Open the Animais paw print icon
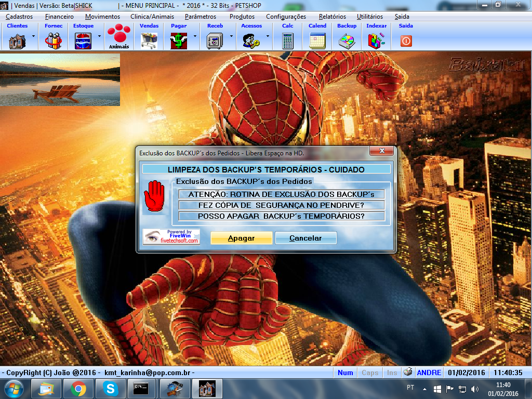Viewport: 532px width, 399px height. [118, 36]
